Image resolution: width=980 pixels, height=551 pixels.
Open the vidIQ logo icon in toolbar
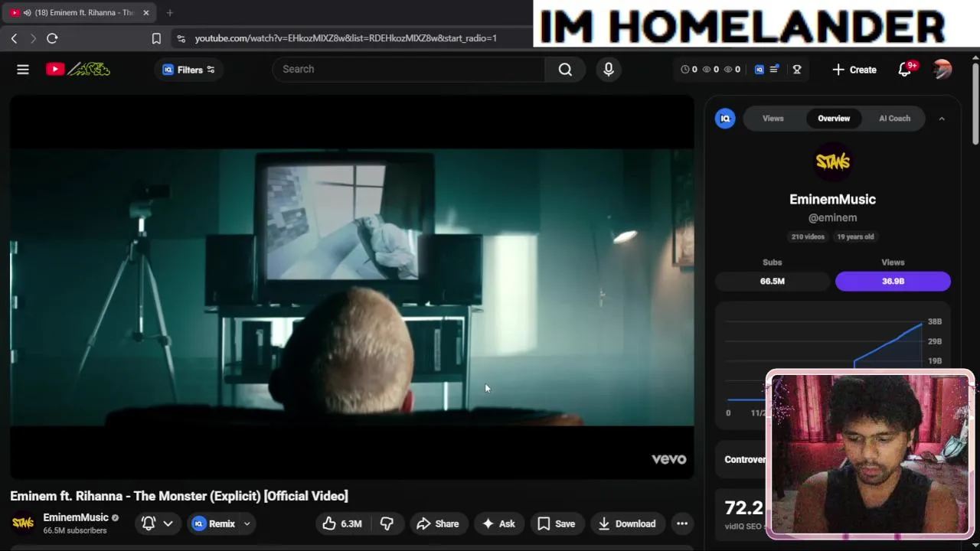click(759, 70)
